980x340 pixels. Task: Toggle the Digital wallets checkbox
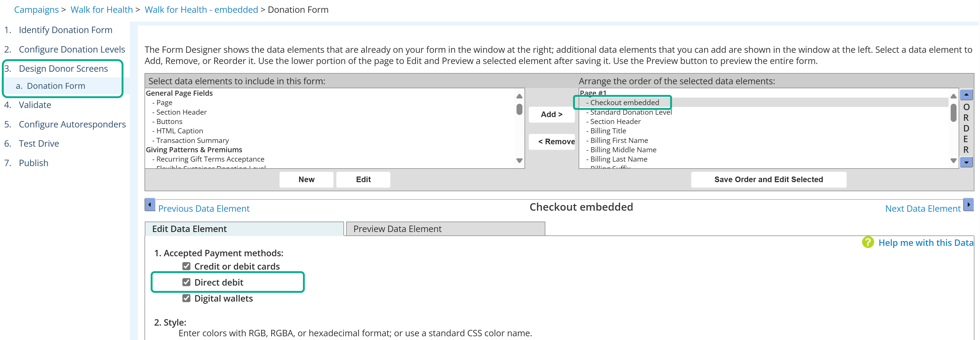[186, 298]
